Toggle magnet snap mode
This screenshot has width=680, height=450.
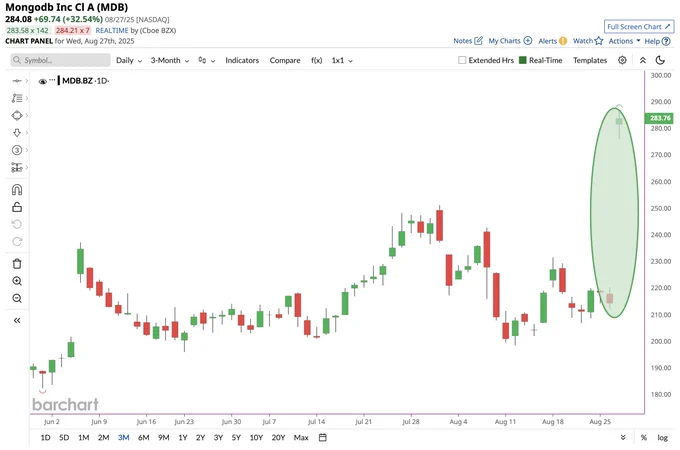coord(17,190)
